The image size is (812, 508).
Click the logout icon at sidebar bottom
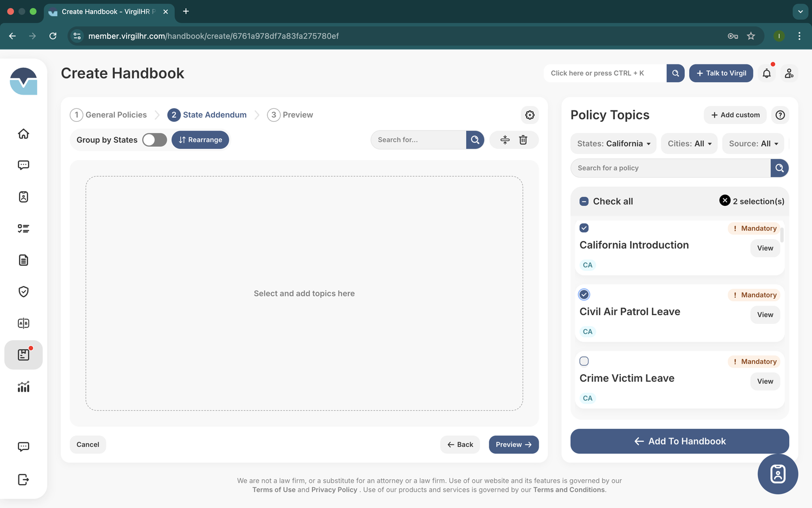coord(23,479)
